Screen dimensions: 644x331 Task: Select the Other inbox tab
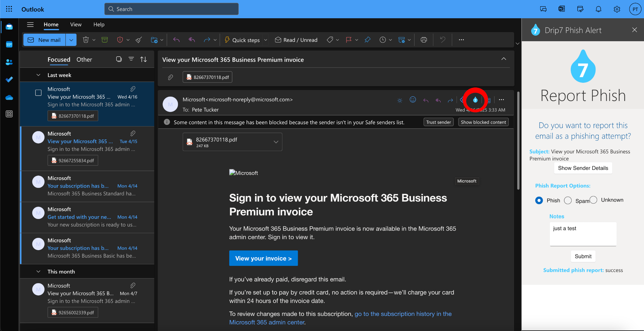coord(84,59)
